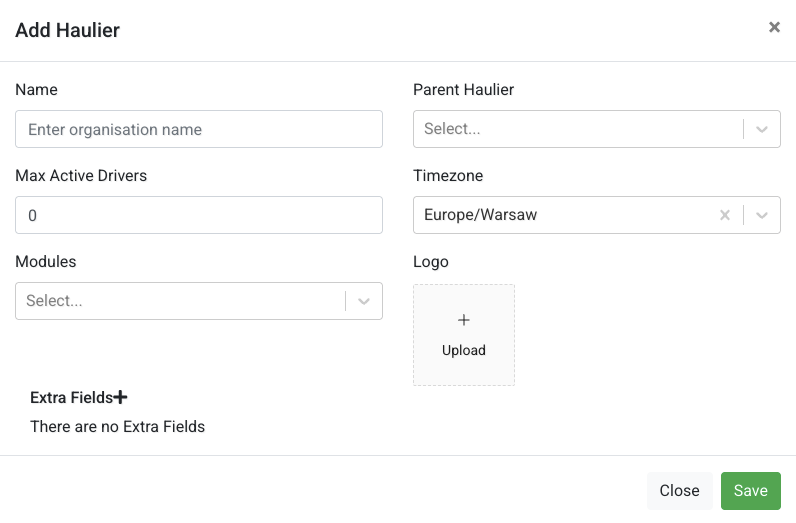The width and height of the screenshot is (796, 523).
Task: Click the plus icon in logo upload box
Action: (463, 320)
